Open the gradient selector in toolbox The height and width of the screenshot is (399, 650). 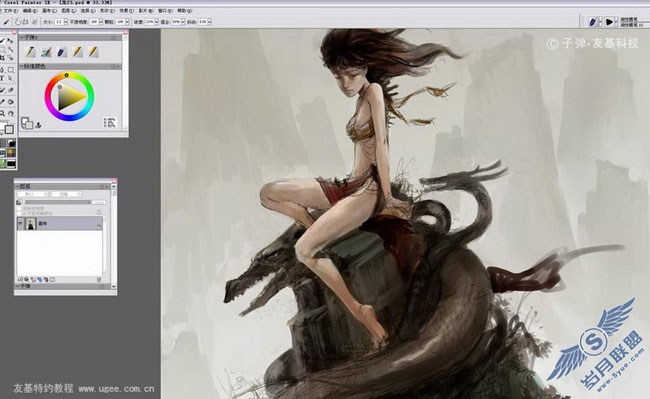pyautogui.click(x=12, y=143)
